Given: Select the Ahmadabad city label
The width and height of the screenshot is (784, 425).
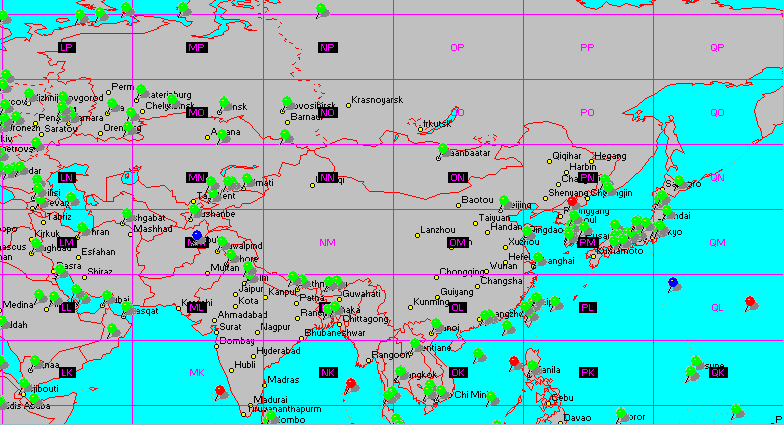Looking at the screenshot, I should tap(242, 315).
